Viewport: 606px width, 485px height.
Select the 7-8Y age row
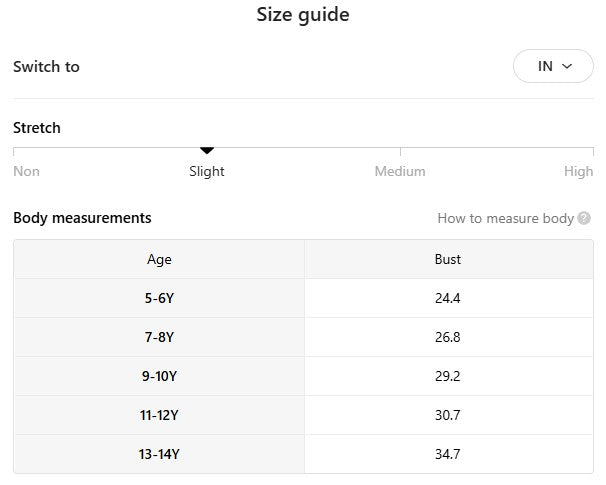(x=159, y=337)
